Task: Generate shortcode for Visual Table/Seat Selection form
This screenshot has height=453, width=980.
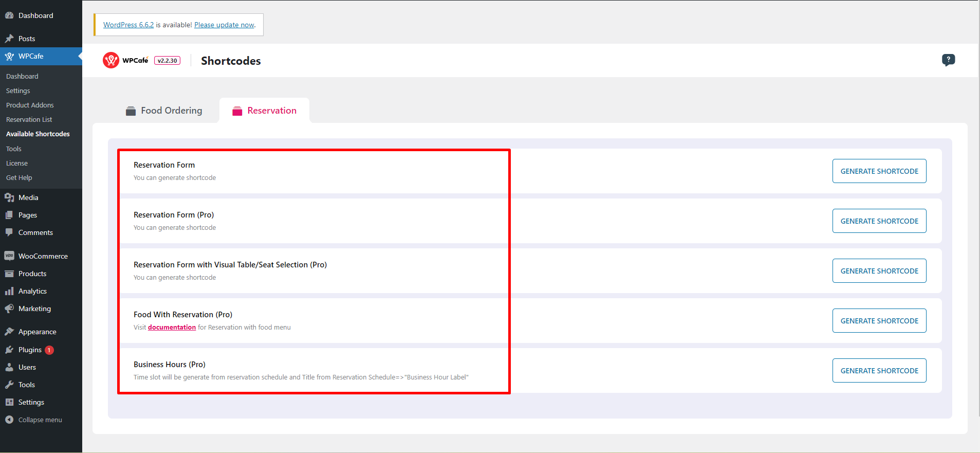Action: click(x=879, y=271)
